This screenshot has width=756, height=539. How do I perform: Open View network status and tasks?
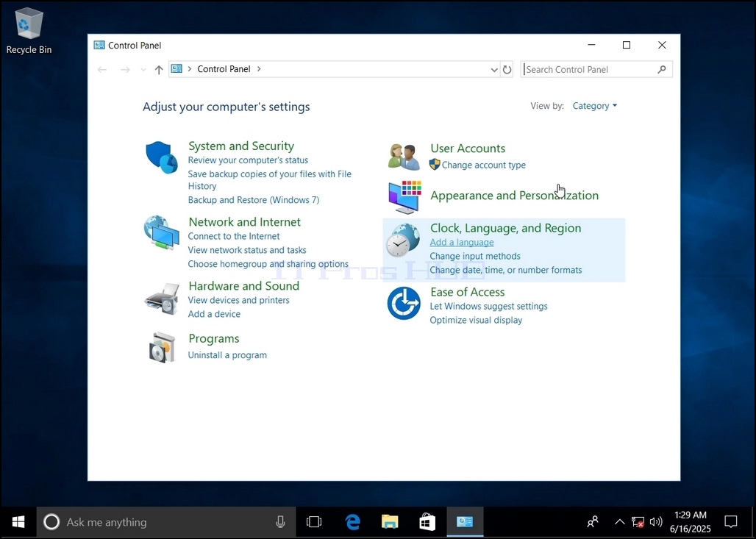point(247,250)
